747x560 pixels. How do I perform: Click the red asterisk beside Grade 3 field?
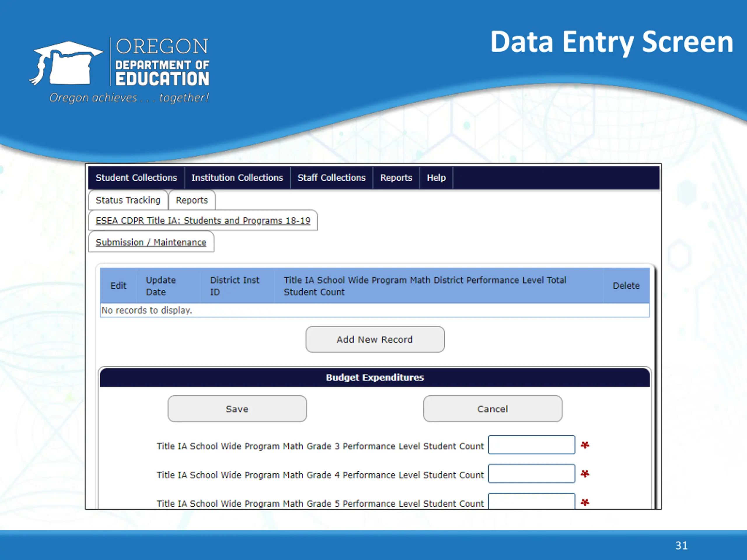pyautogui.click(x=585, y=445)
